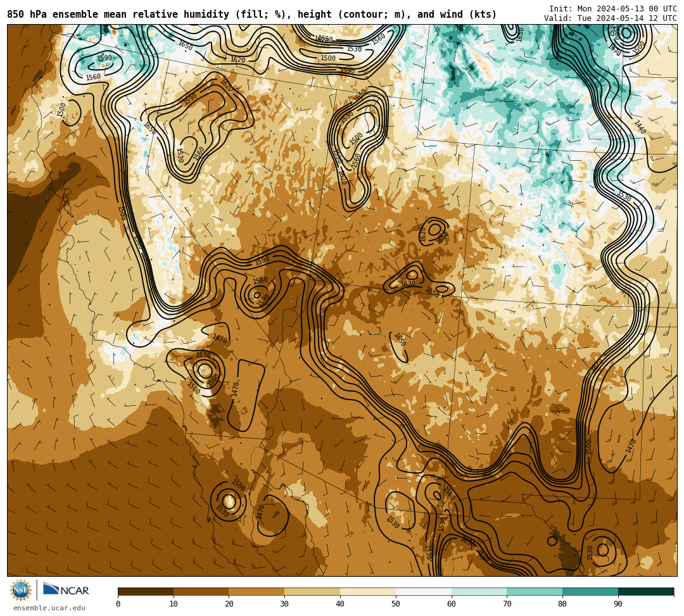Pick the 20–30% colorbar segment

[x=257, y=591]
